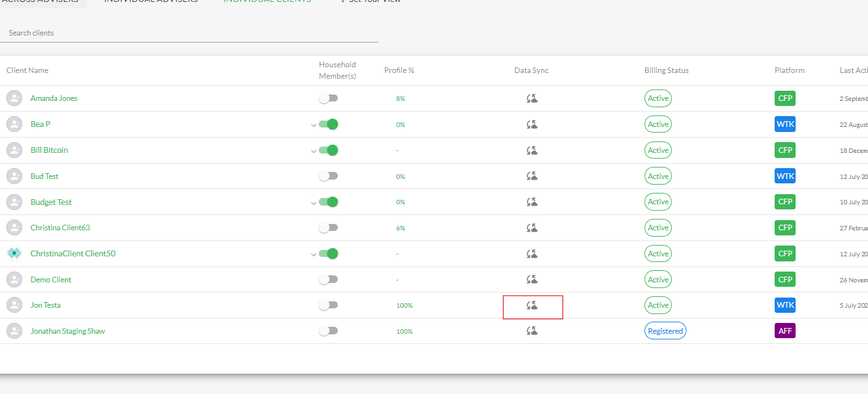Screen dimensions: 868x394
Task: Click Active billing status for Amanda Jones
Action: pos(658,98)
